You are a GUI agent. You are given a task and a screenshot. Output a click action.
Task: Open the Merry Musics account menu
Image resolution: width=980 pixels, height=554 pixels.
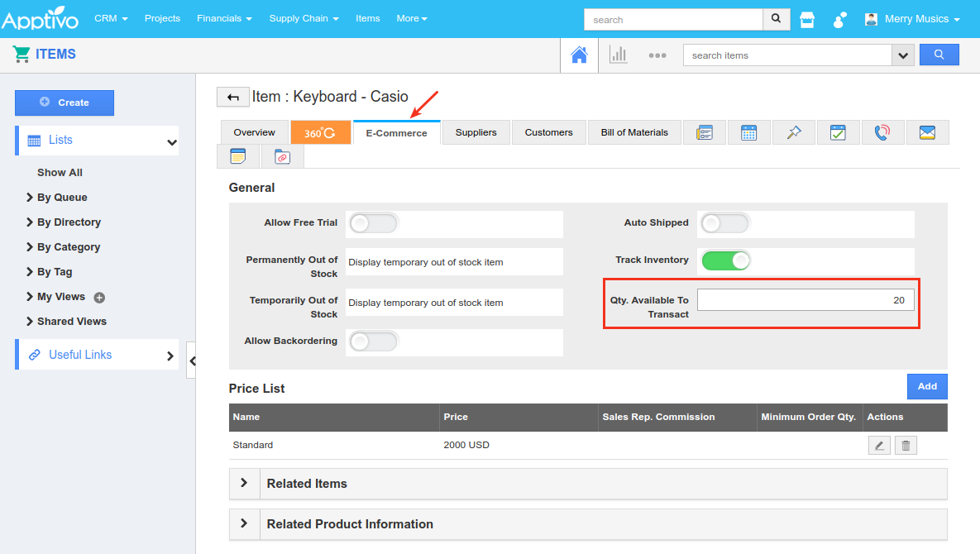click(921, 19)
